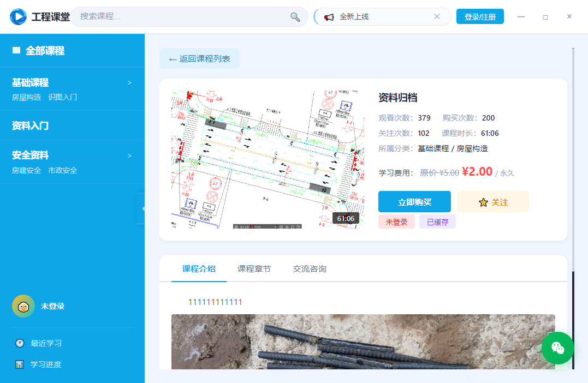Minimize the application window
This screenshot has height=383, width=588.
point(521,16)
